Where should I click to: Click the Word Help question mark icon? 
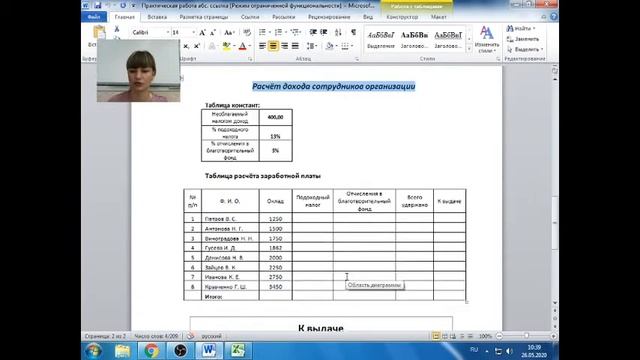point(553,17)
